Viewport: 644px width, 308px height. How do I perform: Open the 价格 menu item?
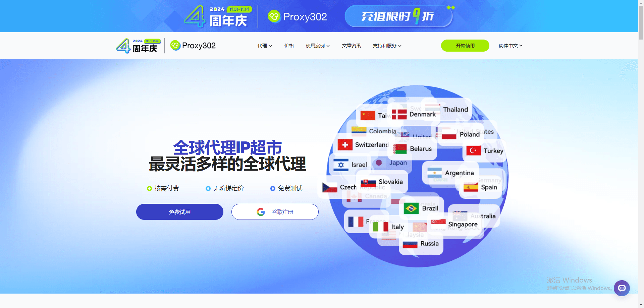tap(289, 46)
